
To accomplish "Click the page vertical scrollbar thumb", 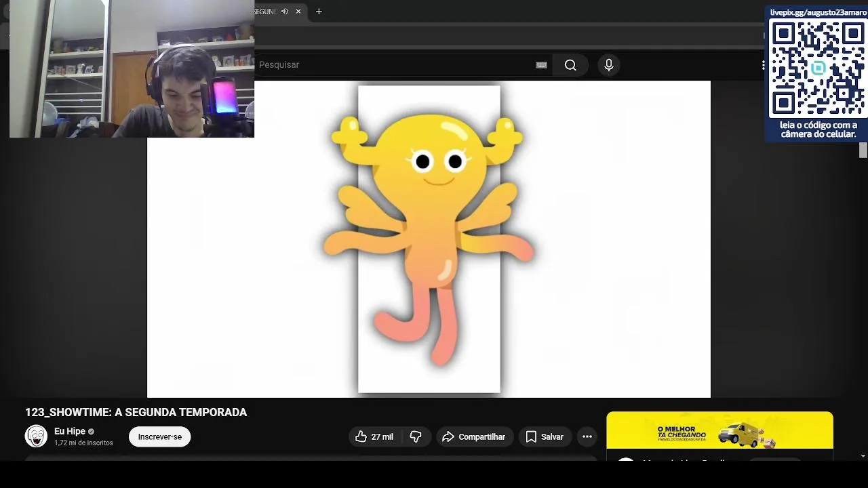I will 863,150.
